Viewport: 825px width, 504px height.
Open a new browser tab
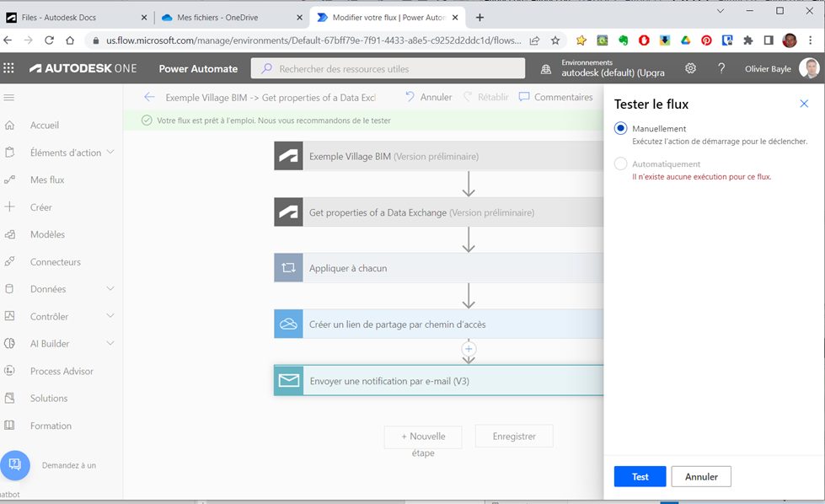(x=479, y=18)
